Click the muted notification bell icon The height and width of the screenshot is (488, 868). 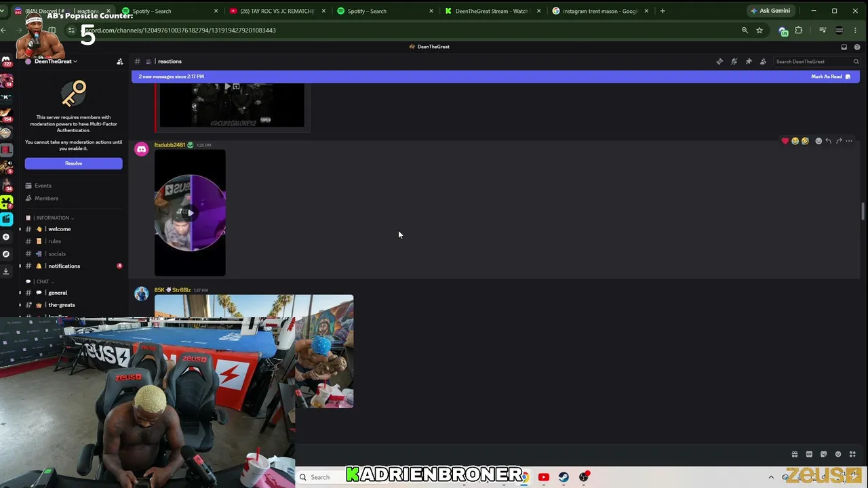pos(734,62)
